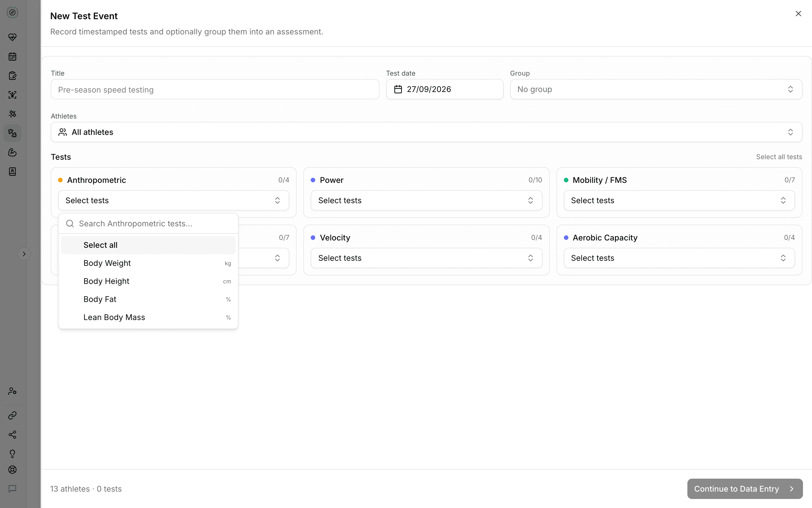
Task: Open the All athletes dropdown
Action: tap(426, 132)
